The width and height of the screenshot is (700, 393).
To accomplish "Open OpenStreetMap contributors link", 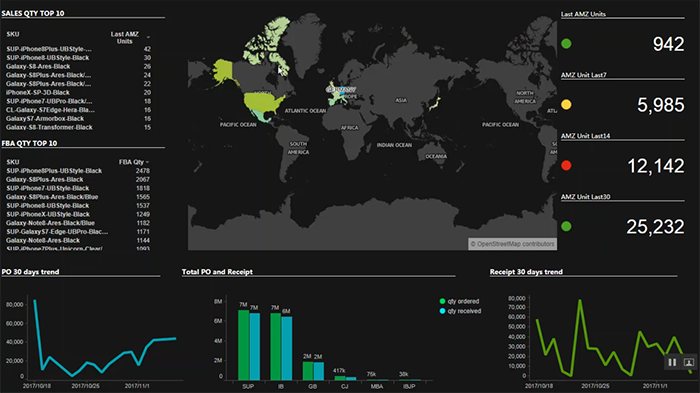I will pos(512,244).
